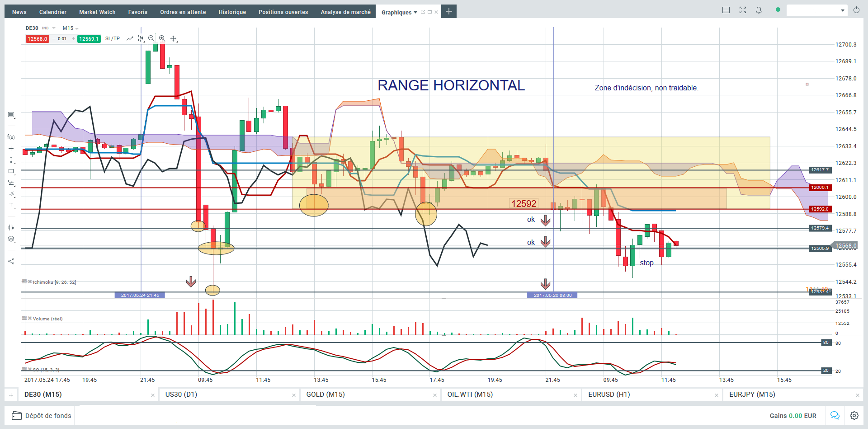This screenshot has width=868, height=446.
Task: Open the News tab
Action: (19, 12)
